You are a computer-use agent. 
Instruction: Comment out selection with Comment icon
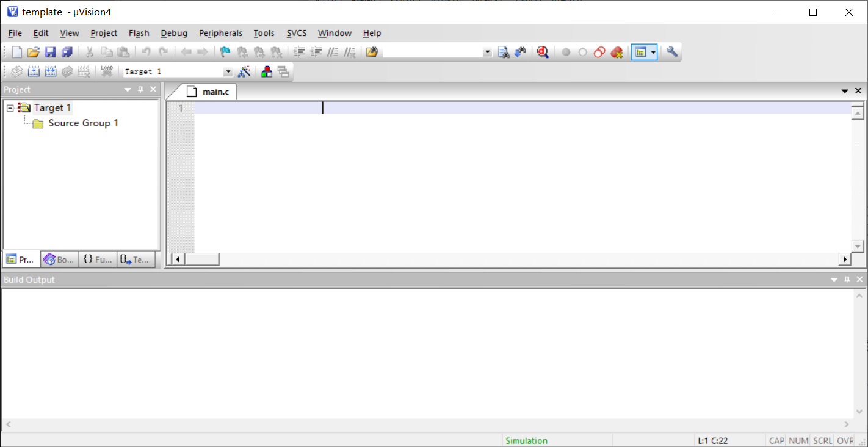pyautogui.click(x=333, y=53)
